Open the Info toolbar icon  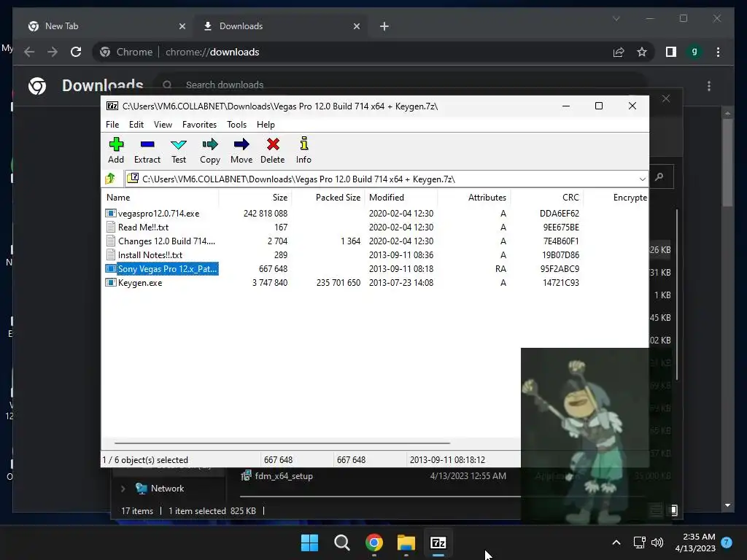tap(303, 150)
